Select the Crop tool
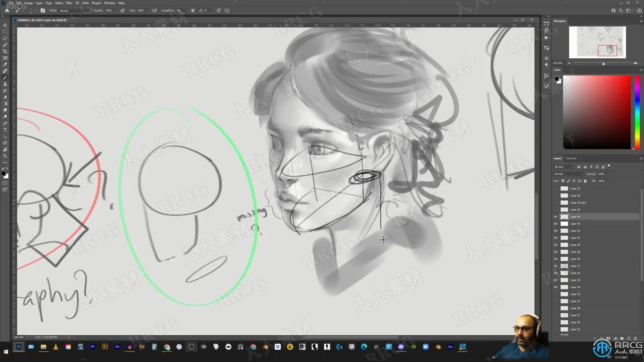Viewport: 644px width, 362px height. pos(5,51)
